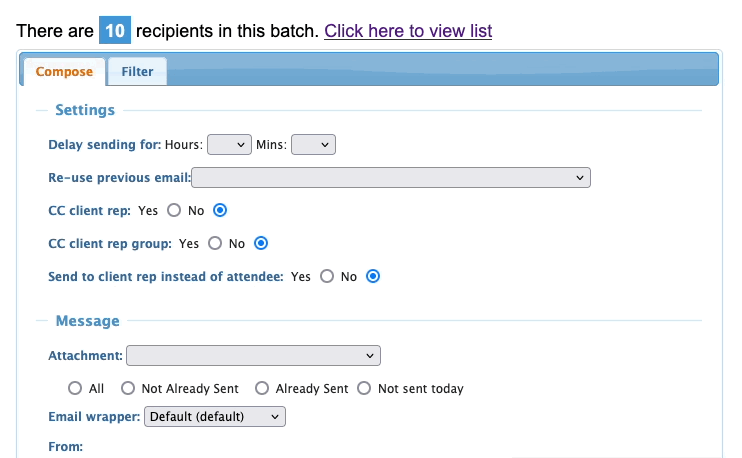
Task: Select No for CC client rep group
Action: point(261,243)
